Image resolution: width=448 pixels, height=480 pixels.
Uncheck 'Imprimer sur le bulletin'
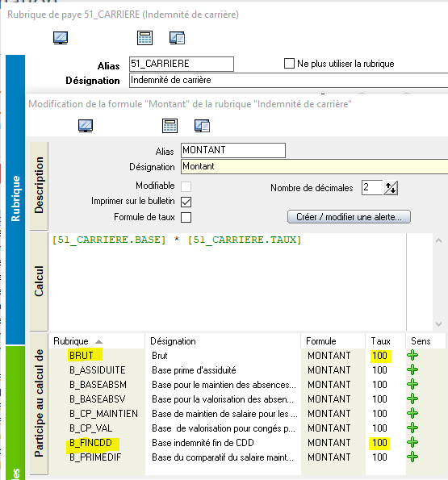(186, 202)
